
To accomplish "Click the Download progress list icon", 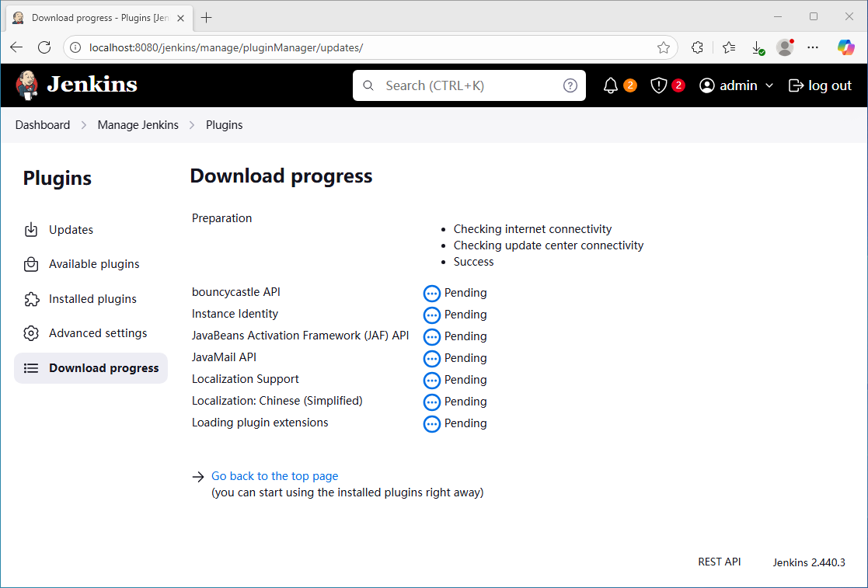I will pyautogui.click(x=31, y=368).
